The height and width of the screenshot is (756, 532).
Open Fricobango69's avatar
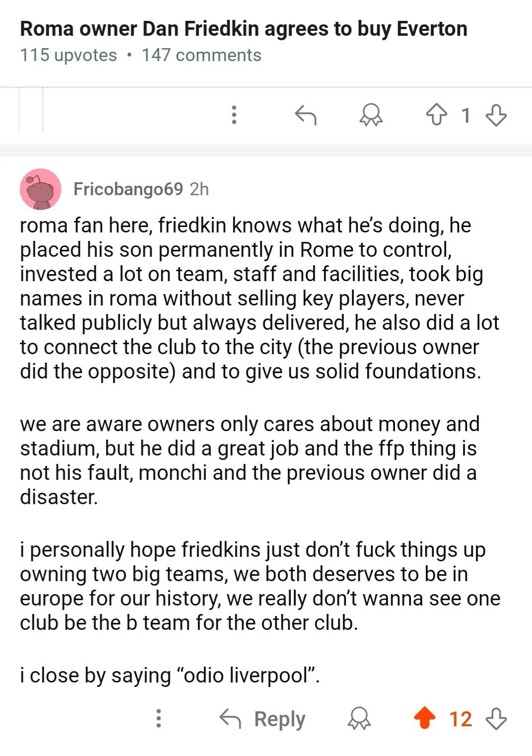(x=40, y=189)
